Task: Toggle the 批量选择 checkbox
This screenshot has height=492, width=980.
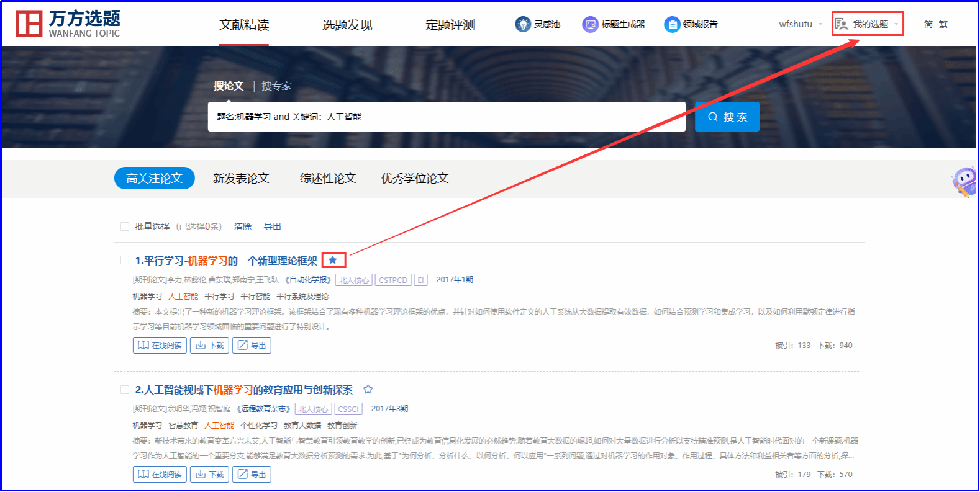Action: [x=125, y=226]
